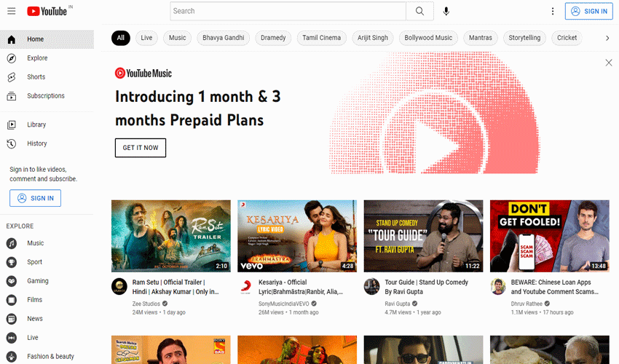The height and width of the screenshot is (364, 619).
Task: Select the Dramedy filter chip
Action: click(273, 38)
